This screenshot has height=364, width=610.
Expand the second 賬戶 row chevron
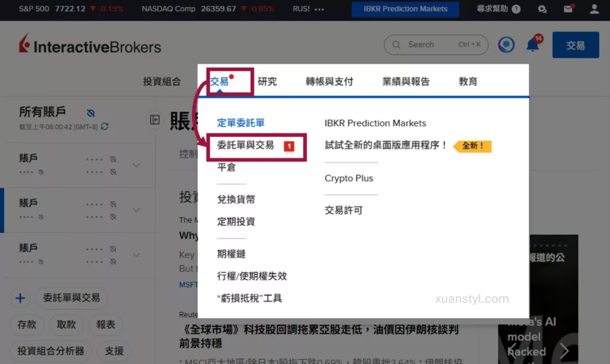coord(136,210)
